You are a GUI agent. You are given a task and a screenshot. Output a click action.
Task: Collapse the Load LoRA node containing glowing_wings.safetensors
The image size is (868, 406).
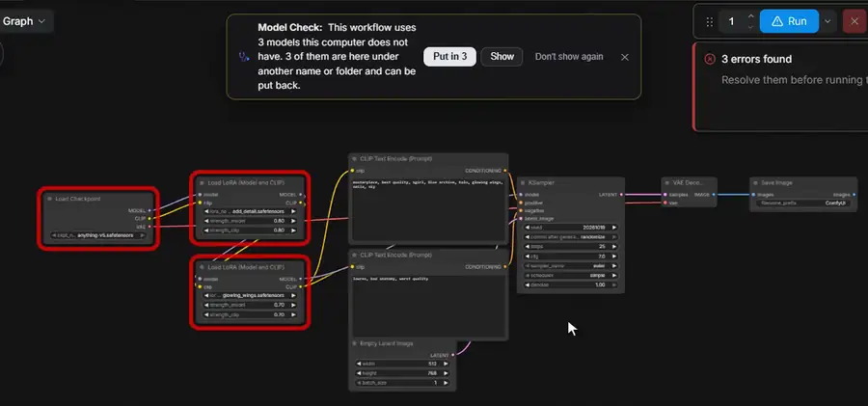coord(202,267)
